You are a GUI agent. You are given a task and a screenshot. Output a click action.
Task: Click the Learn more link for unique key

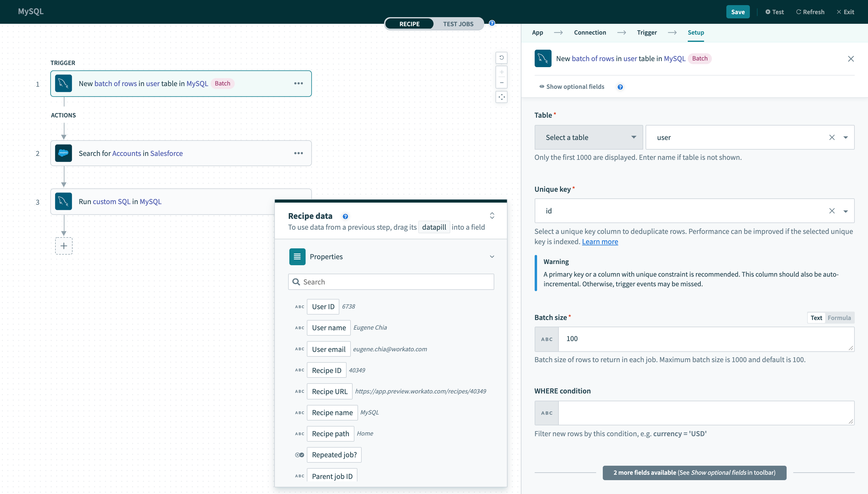coord(600,241)
